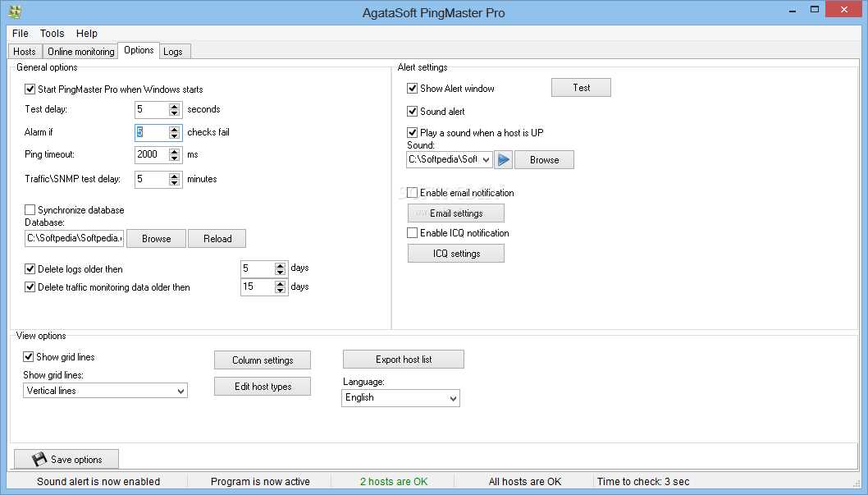
Task: Click Edit host types button
Action: click(x=263, y=387)
